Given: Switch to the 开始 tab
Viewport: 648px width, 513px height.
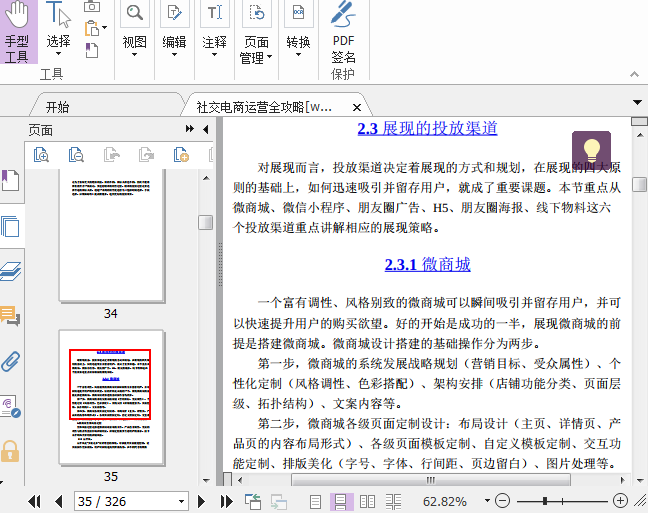Looking at the screenshot, I should coord(57,107).
